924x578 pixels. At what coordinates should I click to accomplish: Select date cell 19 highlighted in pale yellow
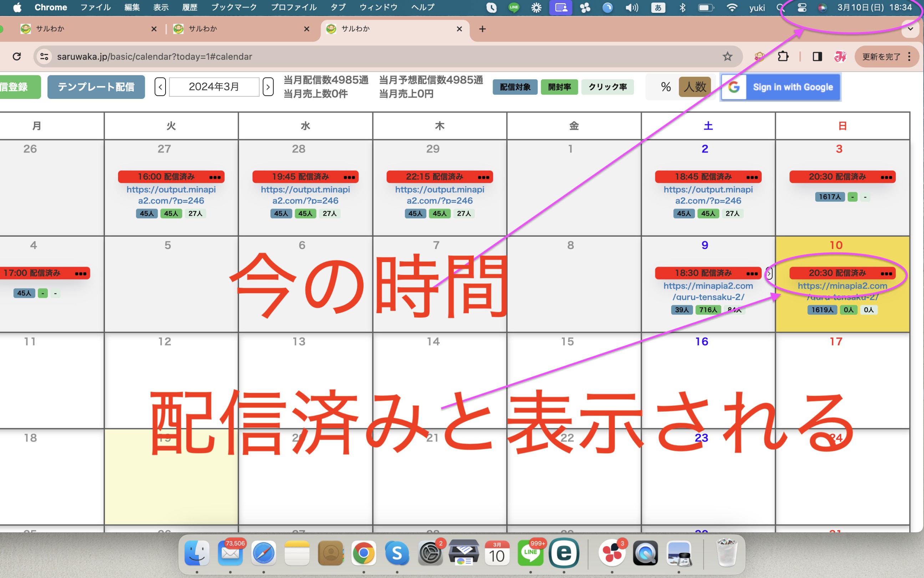click(171, 477)
